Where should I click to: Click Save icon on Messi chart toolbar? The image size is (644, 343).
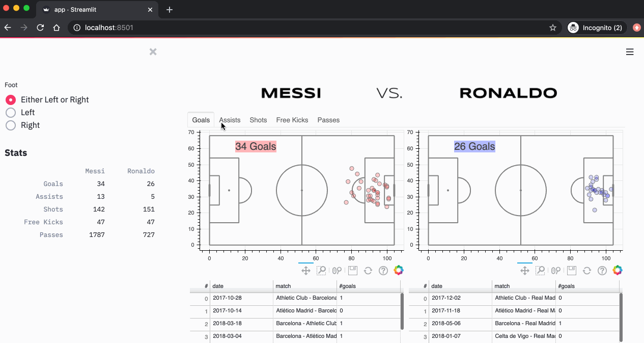[x=352, y=271]
